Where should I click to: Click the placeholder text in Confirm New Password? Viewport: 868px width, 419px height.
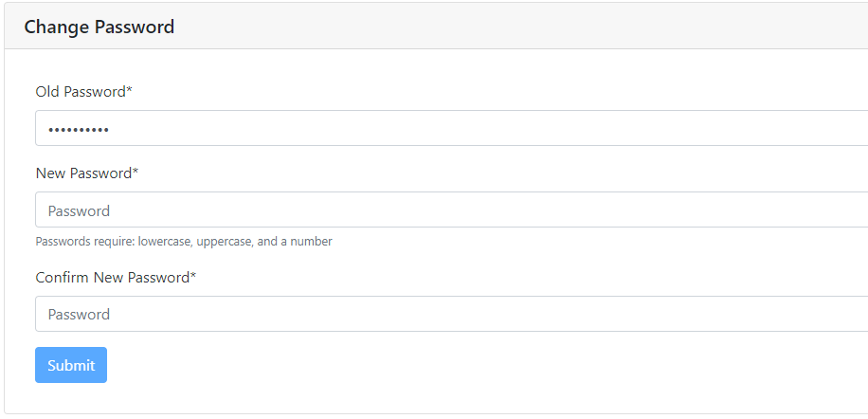click(x=79, y=315)
